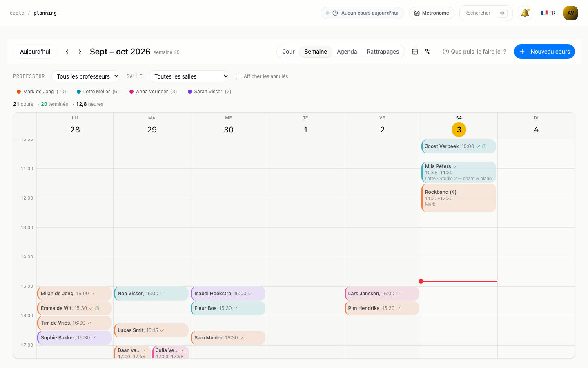This screenshot has width=588, height=368.
Task: Open the Tous les professeurs dropdown
Action: coord(86,76)
